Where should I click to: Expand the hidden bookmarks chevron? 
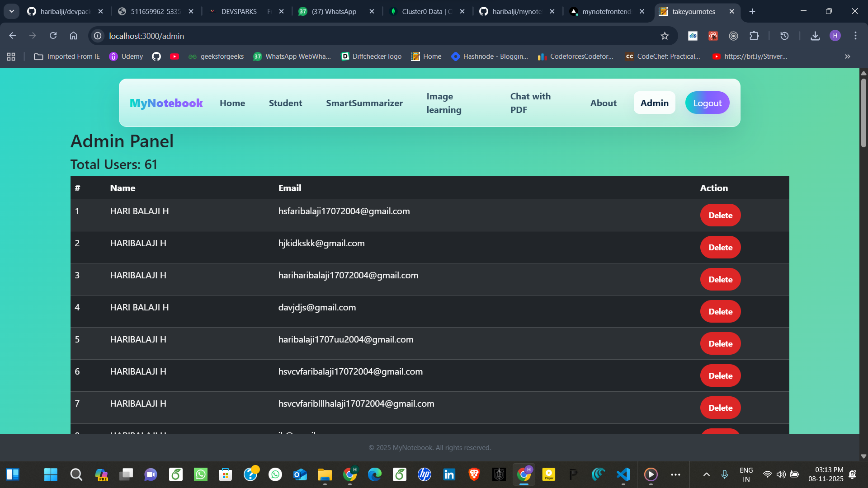point(847,56)
